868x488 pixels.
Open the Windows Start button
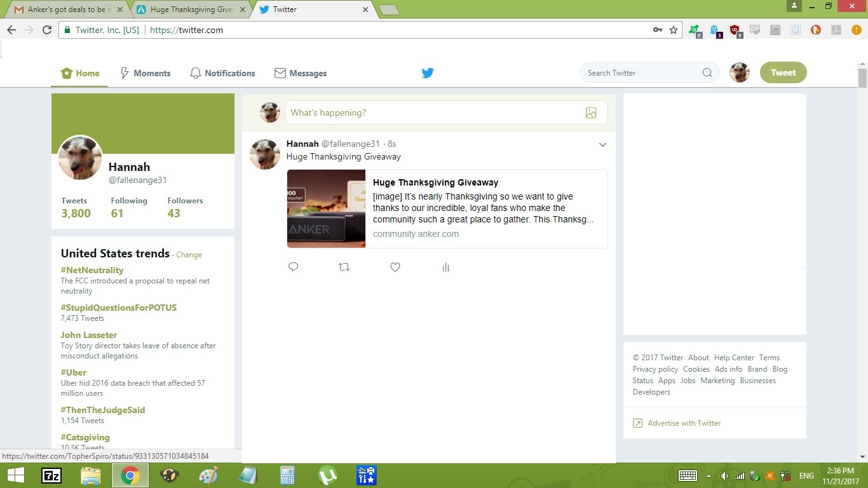15,475
